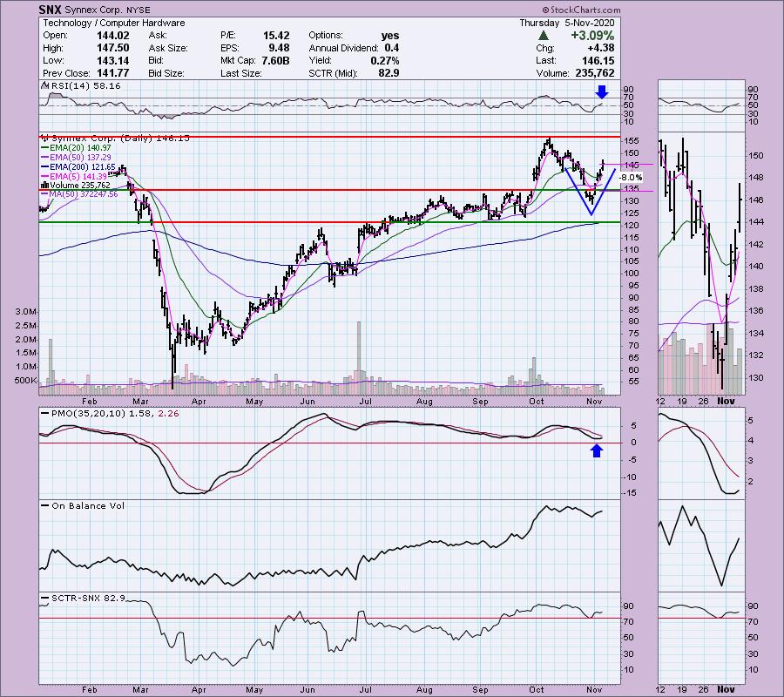Screen dimensions: 784x697
Task: Click the Options value 'yes'
Action: 390,36
